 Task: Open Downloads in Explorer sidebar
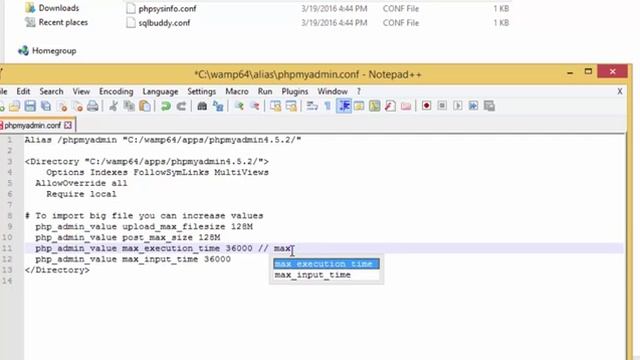(59, 8)
